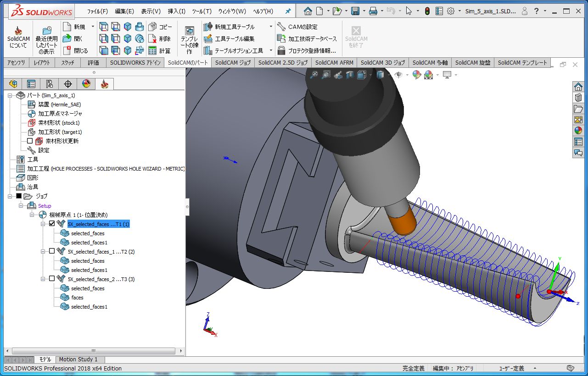Viewport: 588px width, 376px height.
Task: Switch to the Motion Study 1 tab
Action: [x=78, y=359]
